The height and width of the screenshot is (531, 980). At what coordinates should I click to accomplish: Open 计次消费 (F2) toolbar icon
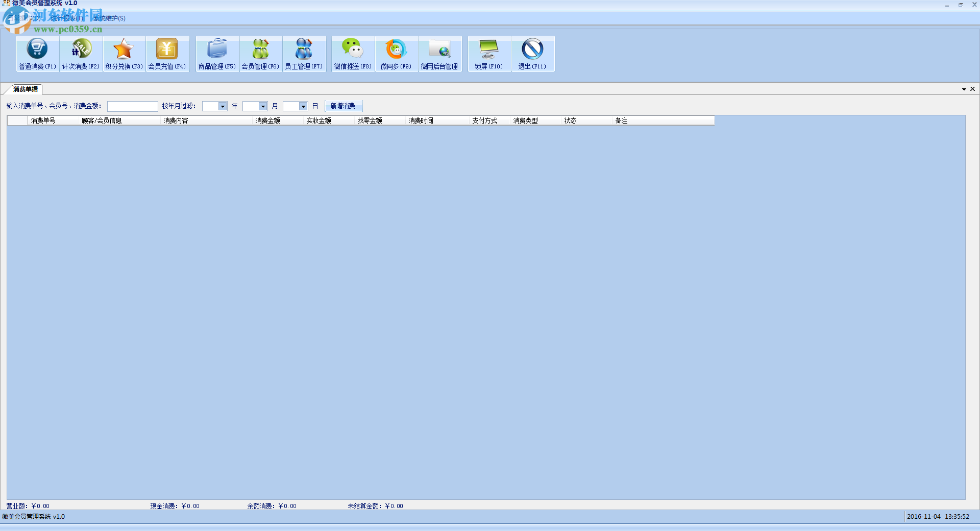[x=81, y=54]
